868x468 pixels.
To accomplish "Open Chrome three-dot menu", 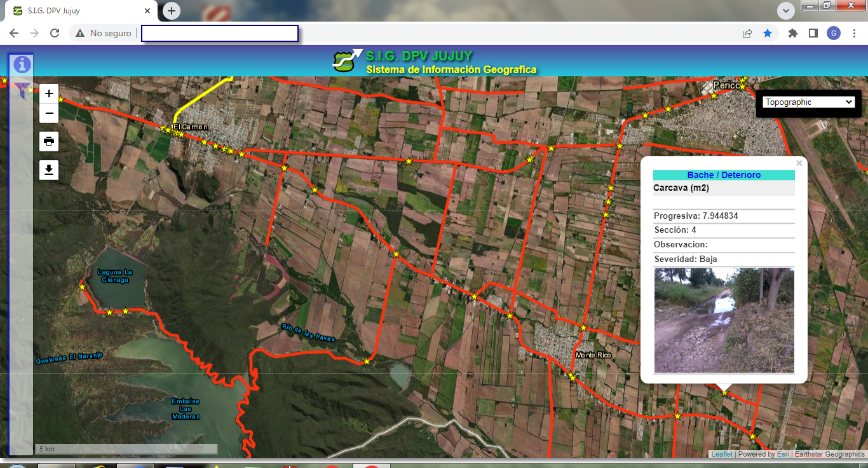I will [853, 33].
